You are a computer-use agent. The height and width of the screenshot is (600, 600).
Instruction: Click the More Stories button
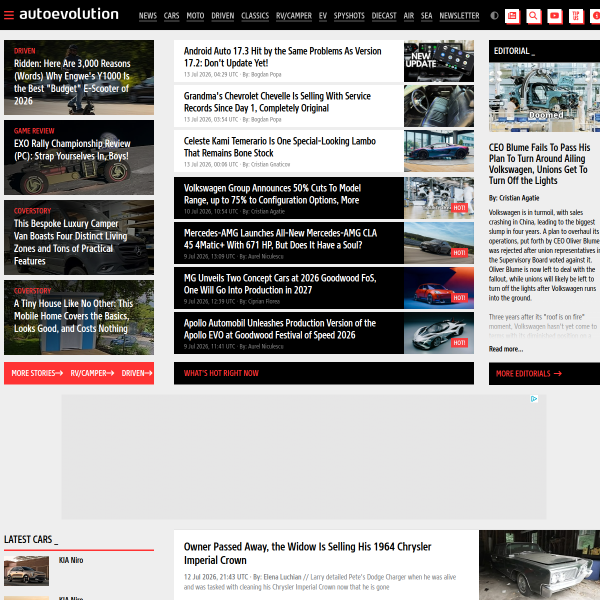point(37,373)
